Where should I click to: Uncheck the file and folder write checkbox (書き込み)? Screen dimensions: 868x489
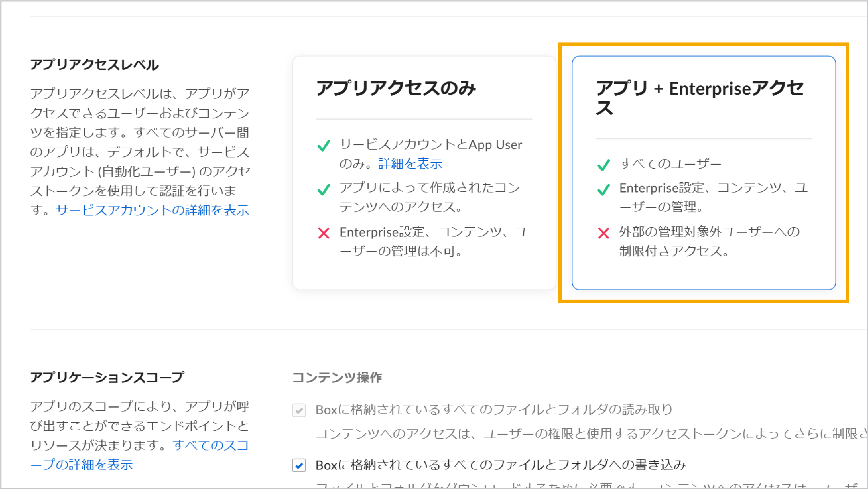pyautogui.click(x=299, y=465)
